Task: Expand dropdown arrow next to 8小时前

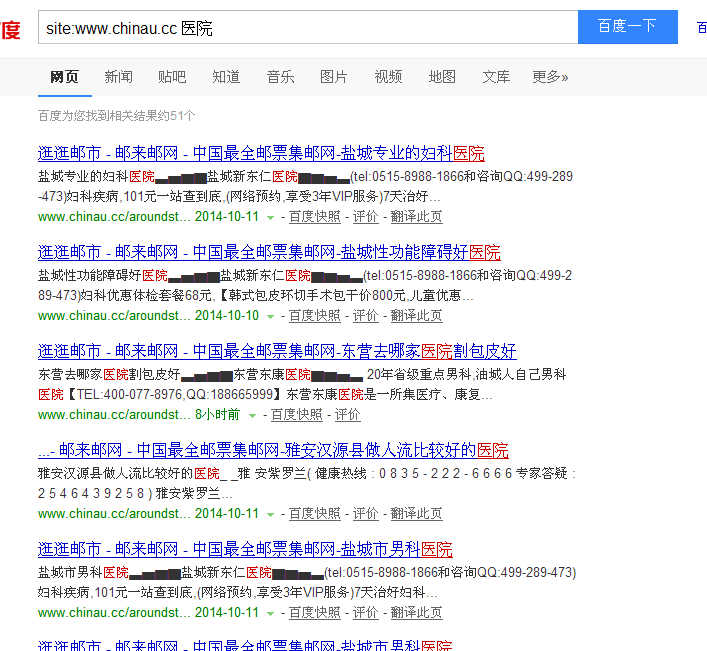Action: (x=252, y=416)
